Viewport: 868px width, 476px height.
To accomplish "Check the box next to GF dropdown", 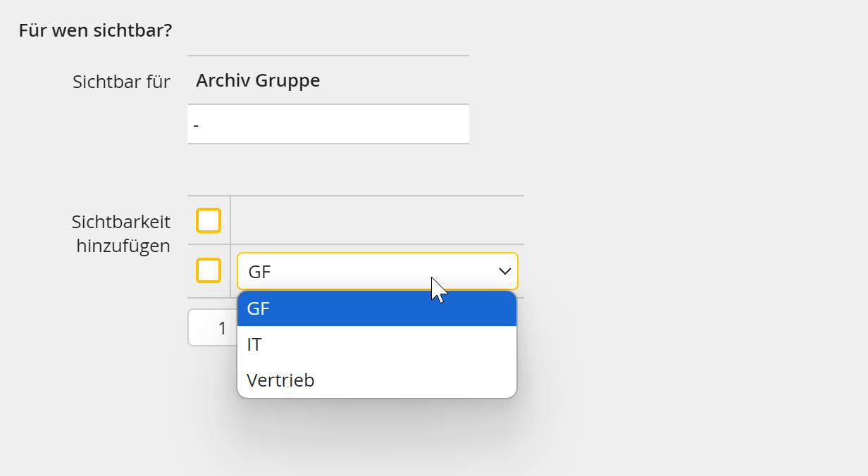I will tap(209, 270).
